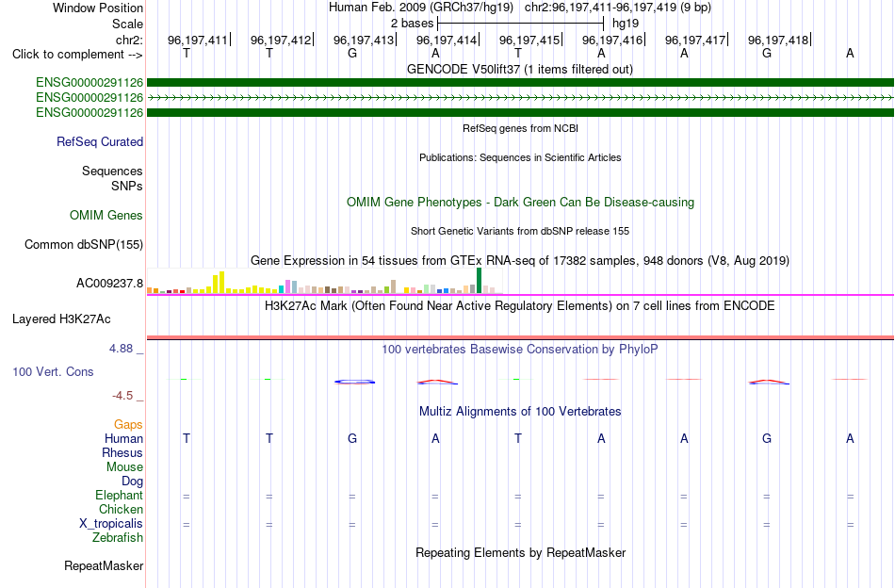This screenshot has height=588, width=895.
Task: Click the H3K27Ac Mark track title
Action: tap(520, 306)
